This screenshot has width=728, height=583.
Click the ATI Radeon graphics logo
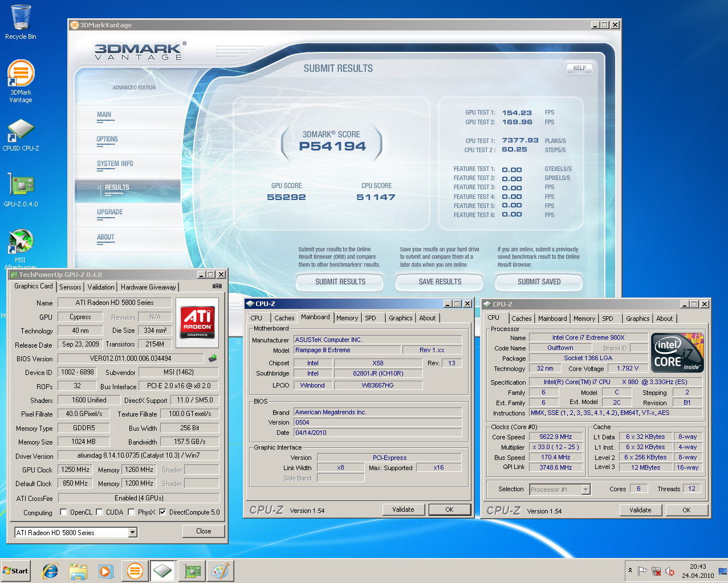tap(197, 322)
